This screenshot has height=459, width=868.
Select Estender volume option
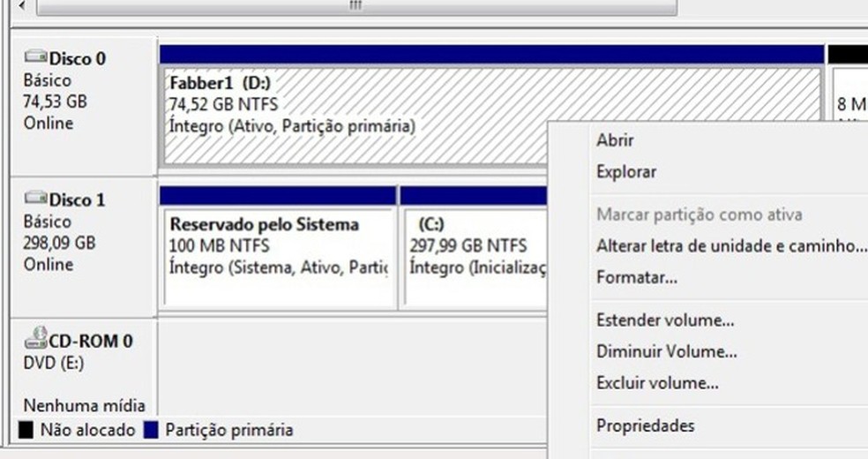pos(664,320)
